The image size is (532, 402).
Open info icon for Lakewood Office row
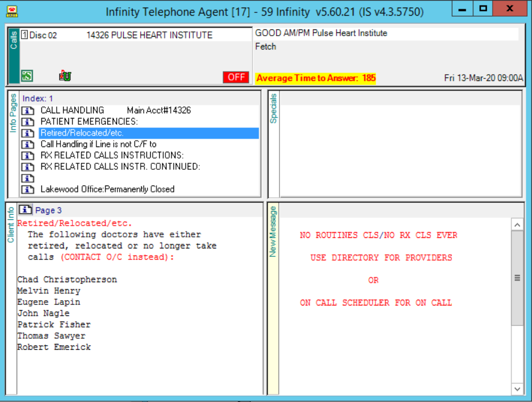pyautogui.click(x=28, y=189)
